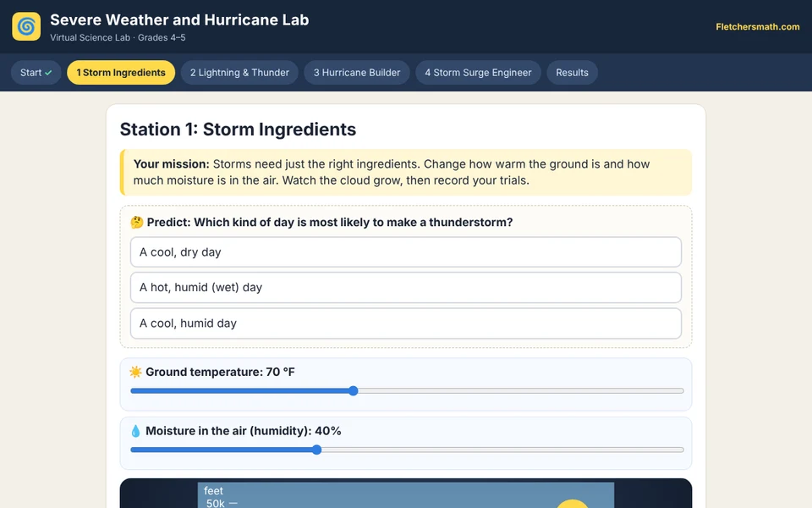Pick "A hot, humid (wet) day" answer

click(405, 287)
